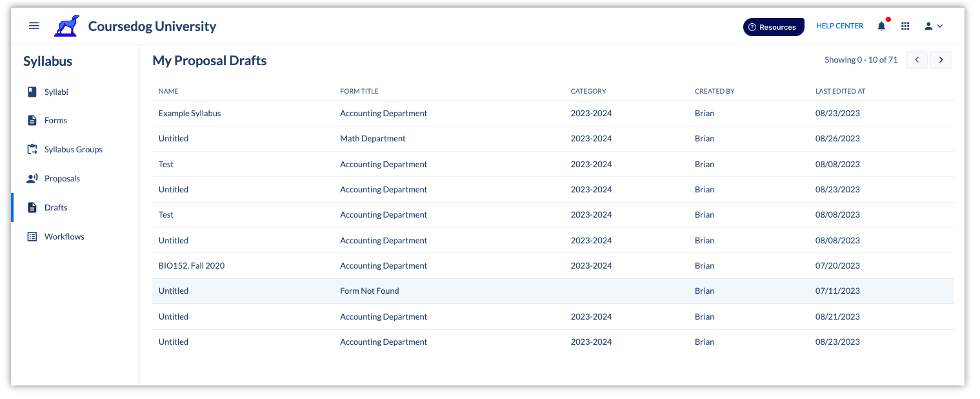
Task: Go to next page of drafts
Action: coord(941,60)
